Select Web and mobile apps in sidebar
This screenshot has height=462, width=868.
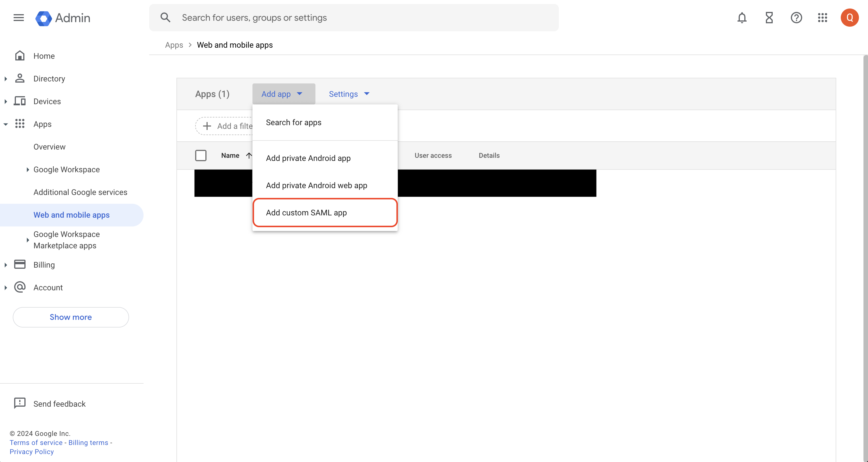click(x=71, y=215)
